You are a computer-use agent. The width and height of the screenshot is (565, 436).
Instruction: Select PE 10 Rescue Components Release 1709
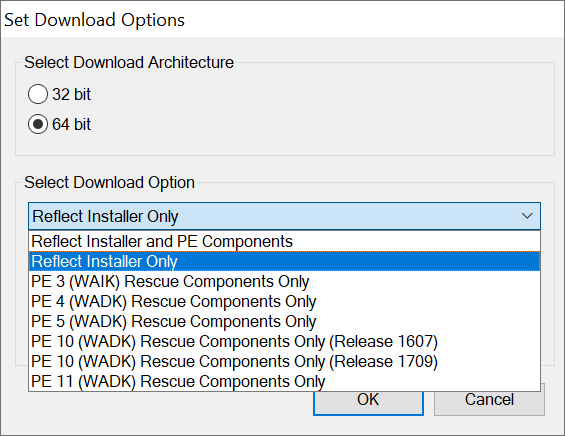click(x=284, y=361)
